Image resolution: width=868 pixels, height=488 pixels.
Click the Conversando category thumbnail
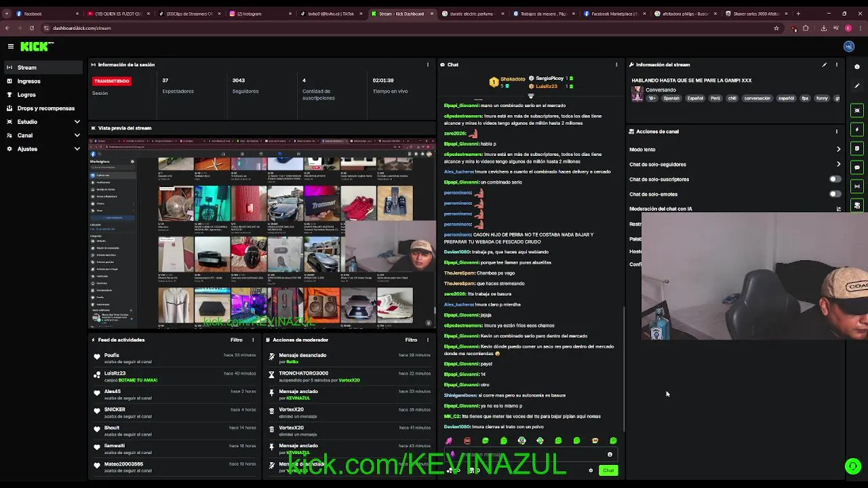(637, 94)
